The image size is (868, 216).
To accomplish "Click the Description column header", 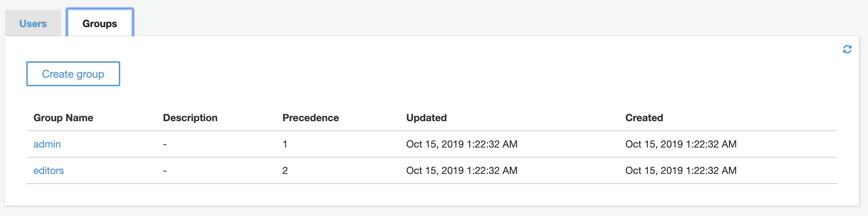I will click(x=190, y=118).
